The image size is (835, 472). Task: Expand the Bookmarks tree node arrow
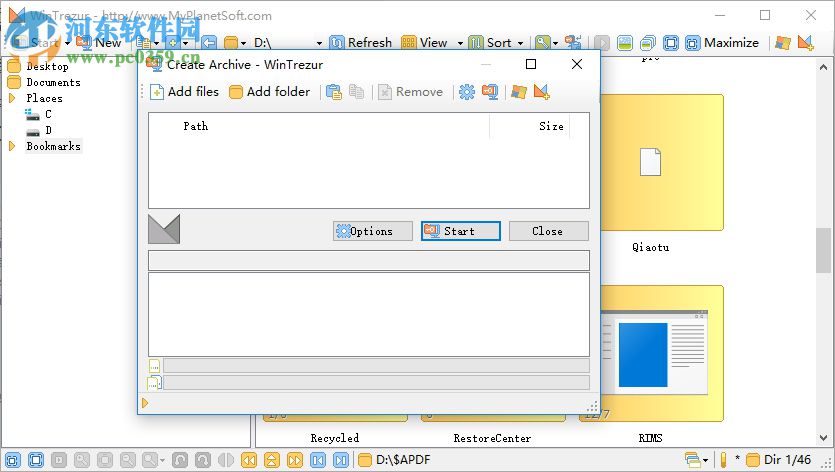tap(12, 146)
